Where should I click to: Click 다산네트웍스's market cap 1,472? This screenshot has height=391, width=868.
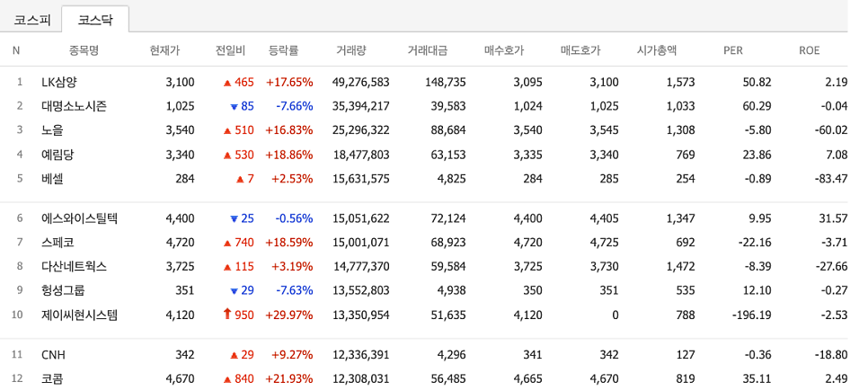681,266
